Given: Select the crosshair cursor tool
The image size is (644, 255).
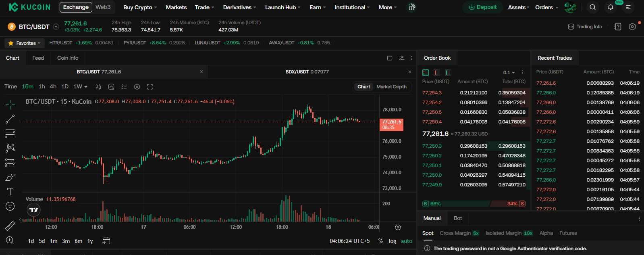Looking at the screenshot, I should click(x=10, y=105).
